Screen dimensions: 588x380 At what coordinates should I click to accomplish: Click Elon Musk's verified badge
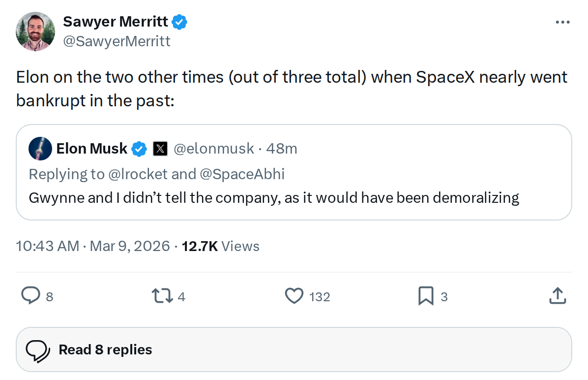[x=139, y=148]
